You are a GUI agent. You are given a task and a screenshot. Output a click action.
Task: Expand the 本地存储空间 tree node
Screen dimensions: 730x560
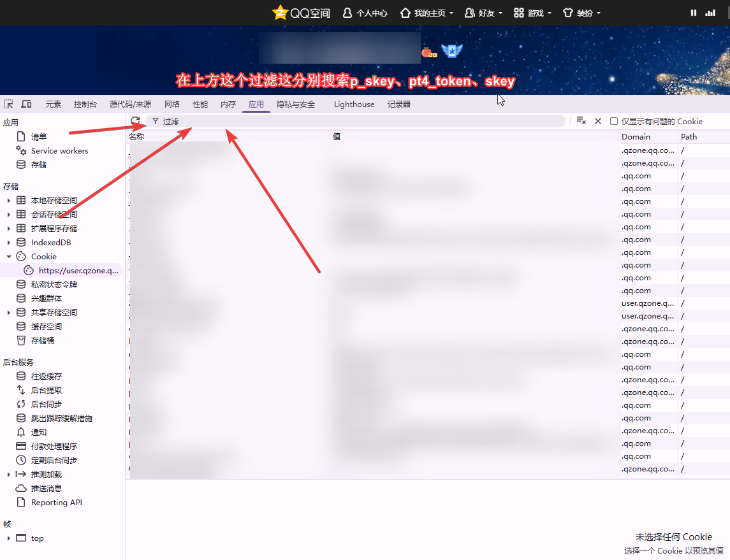coord(9,201)
